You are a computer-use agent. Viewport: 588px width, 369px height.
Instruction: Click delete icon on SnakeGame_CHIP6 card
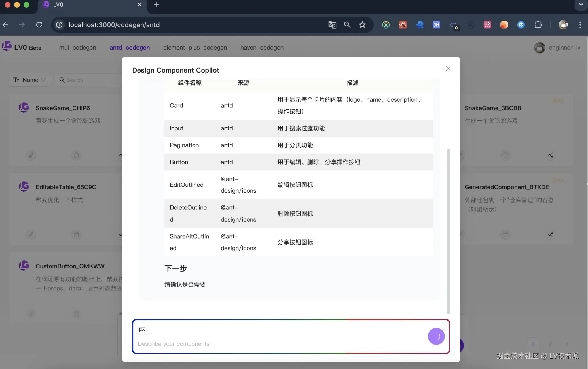pos(76,155)
